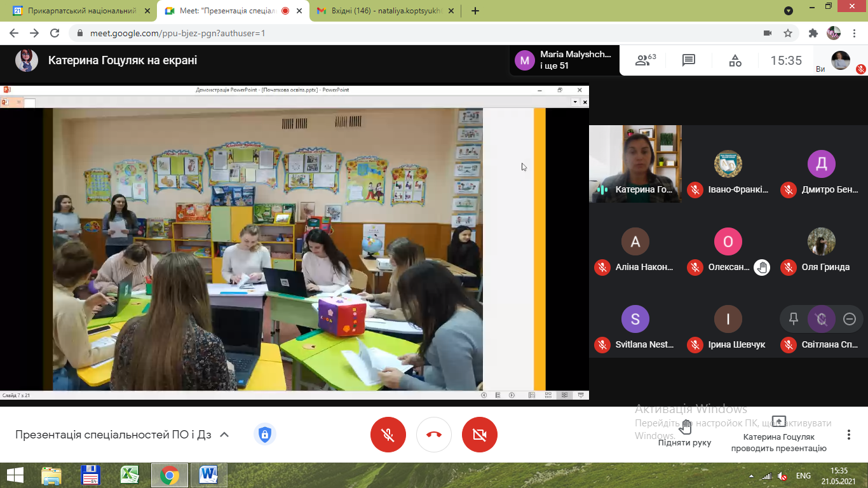Expand meeting details chevron next to title

point(224,435)
